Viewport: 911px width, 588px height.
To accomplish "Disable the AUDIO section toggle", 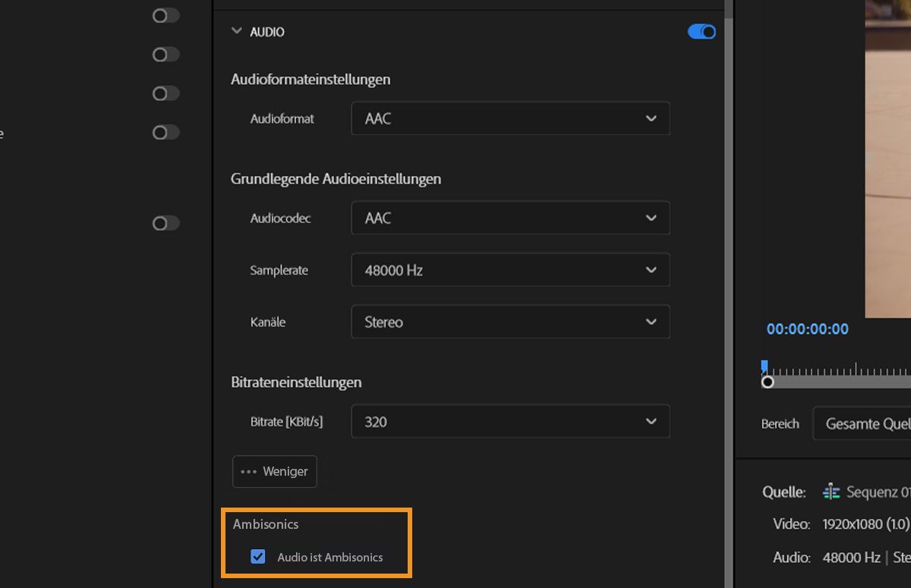I will [x=701, y=31].
